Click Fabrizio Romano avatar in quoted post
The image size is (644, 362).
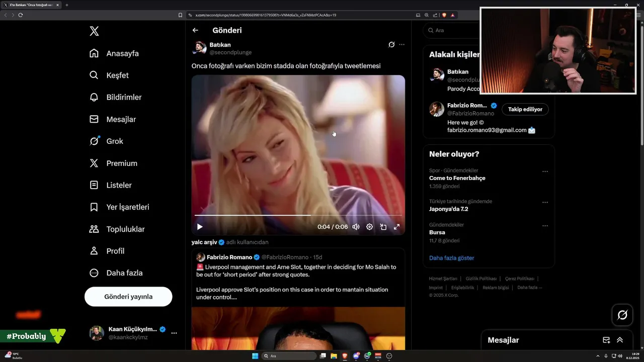point(200,257)
